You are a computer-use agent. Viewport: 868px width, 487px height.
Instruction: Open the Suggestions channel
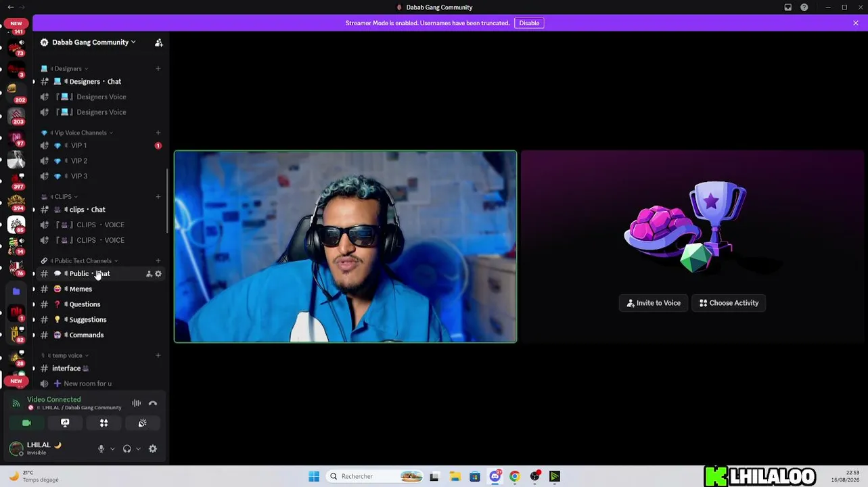tap(101, 319)
